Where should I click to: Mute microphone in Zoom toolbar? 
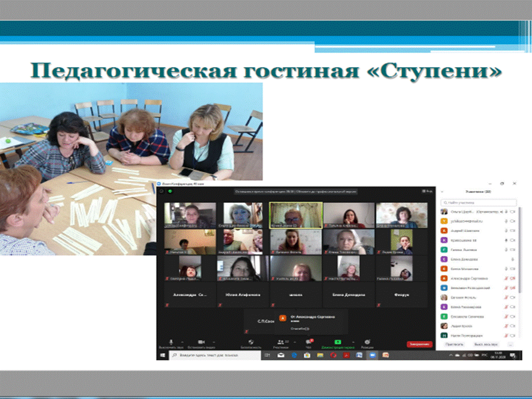pos(171,342)
